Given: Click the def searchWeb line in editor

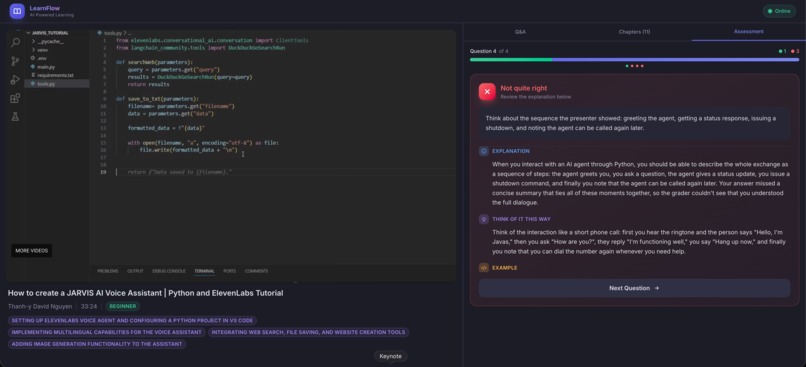Looking at the screenshot, I should pyautogui.click(x=154, y=62).
